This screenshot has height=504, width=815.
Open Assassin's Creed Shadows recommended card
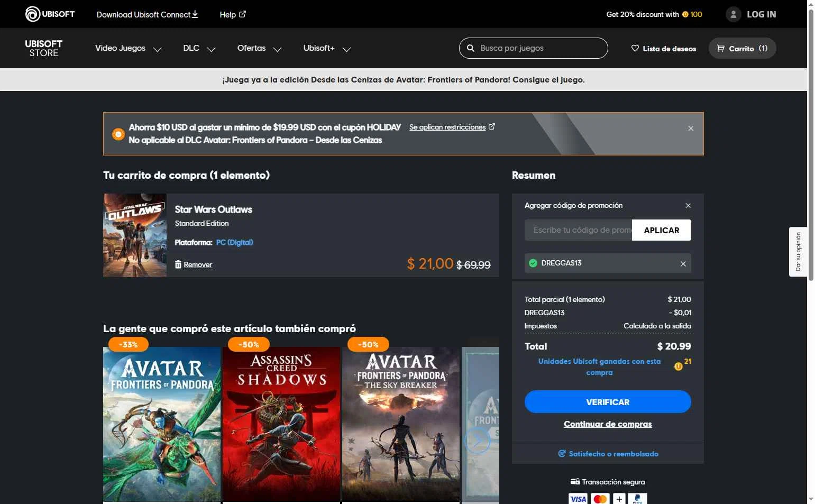pos(281,424)
